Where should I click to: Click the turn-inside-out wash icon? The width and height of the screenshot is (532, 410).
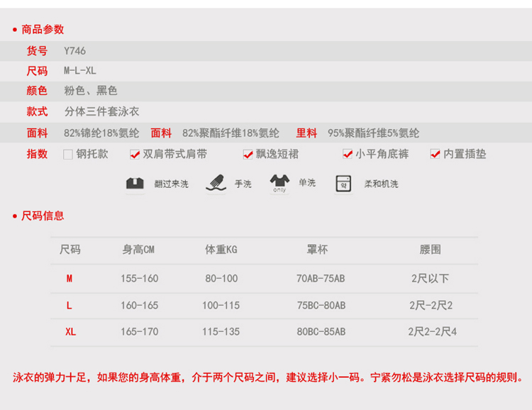[x=135, y=184]
